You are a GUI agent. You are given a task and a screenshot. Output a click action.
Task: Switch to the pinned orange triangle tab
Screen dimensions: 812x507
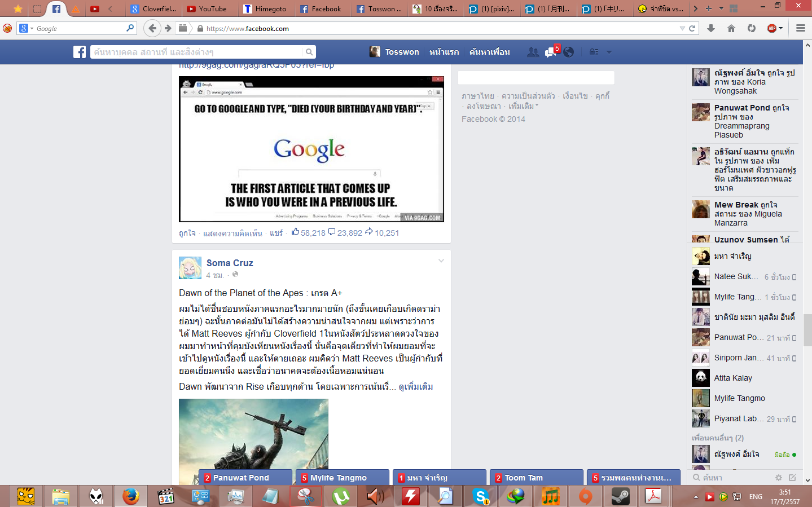(76, 8)
